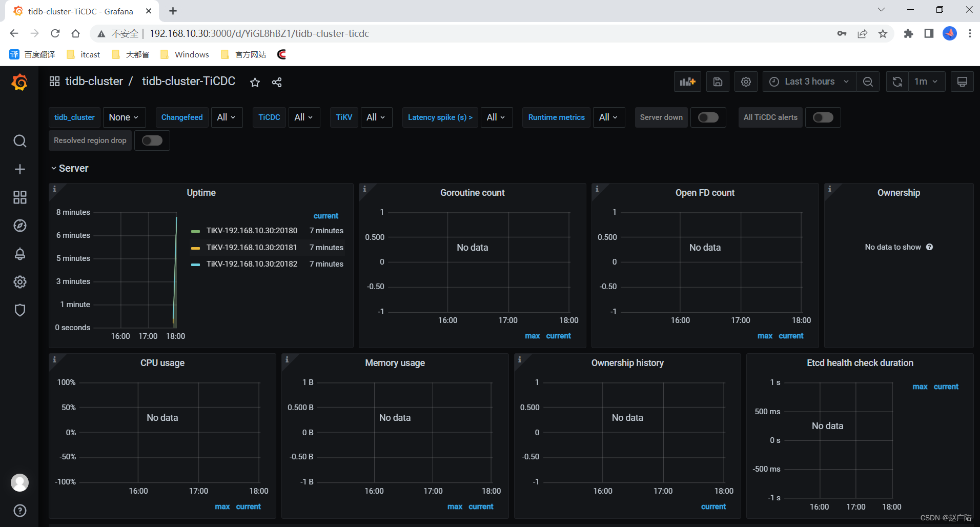Open the Goroutine count panel title menu
This screenshot has width=980, height=527.
point(472,193)
